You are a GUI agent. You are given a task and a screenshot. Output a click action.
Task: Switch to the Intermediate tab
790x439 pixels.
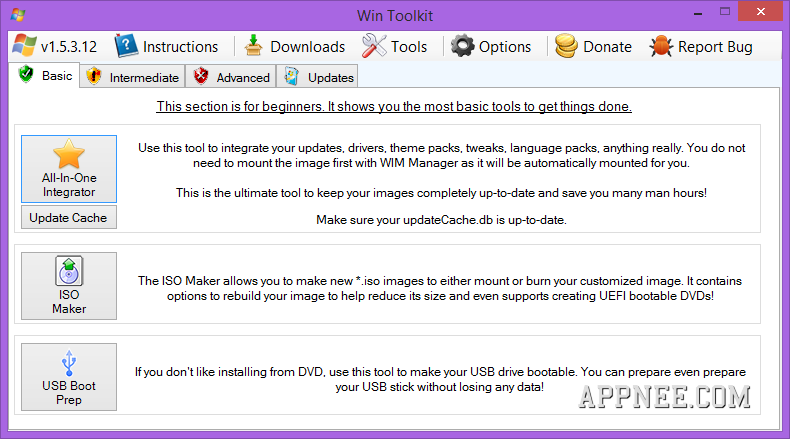click(133, 77)
